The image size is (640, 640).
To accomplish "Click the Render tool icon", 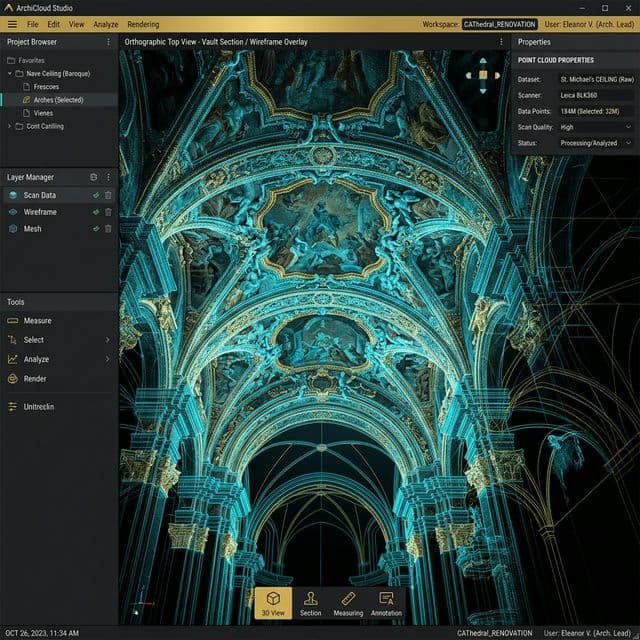I will 13,379.
